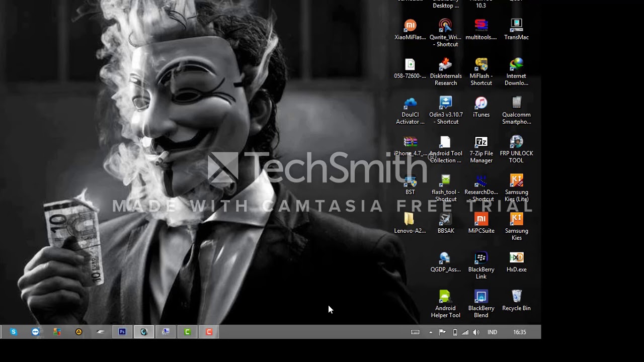The image size is (644, 362).
Task: Open Qualcomm Smartphone tool icon
Action: pos(516,111)
